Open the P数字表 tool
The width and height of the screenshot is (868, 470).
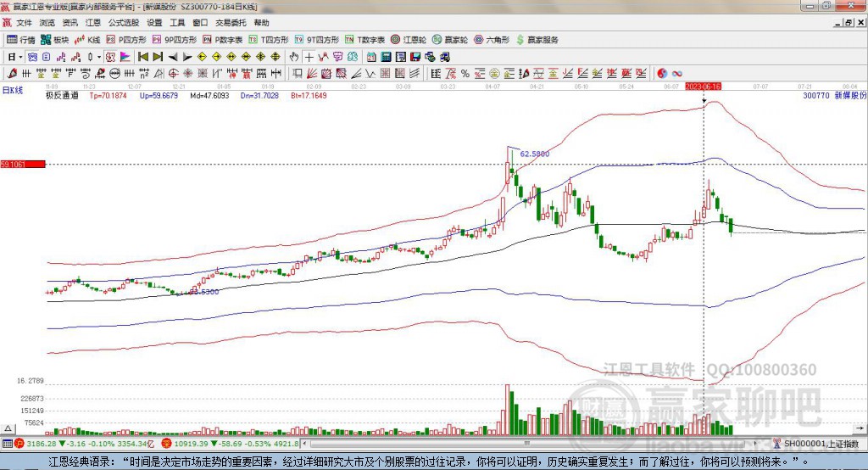pos(223,40)
